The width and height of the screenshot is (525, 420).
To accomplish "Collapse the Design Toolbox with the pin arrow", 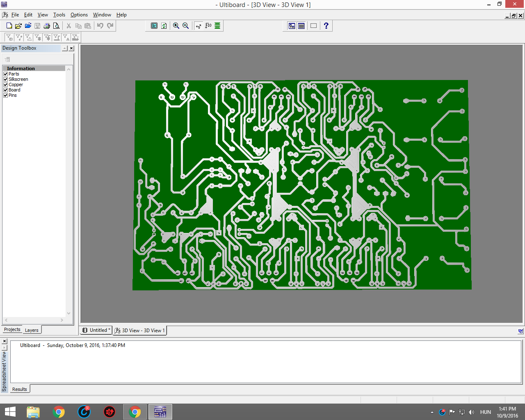I will (65, 48).
